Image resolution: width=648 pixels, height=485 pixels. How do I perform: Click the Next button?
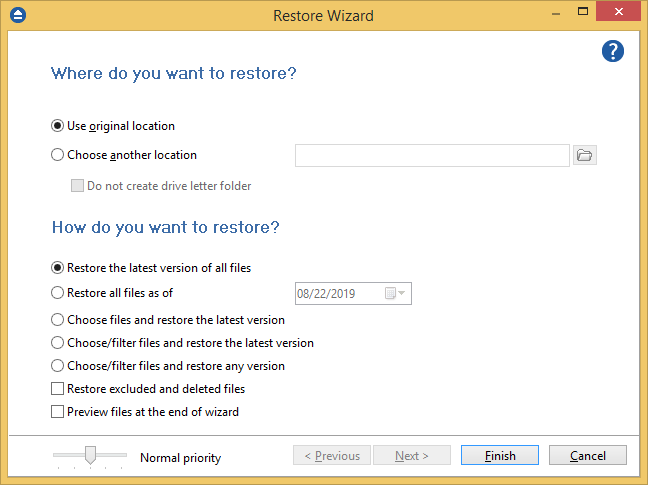click(x=412, y=455)
